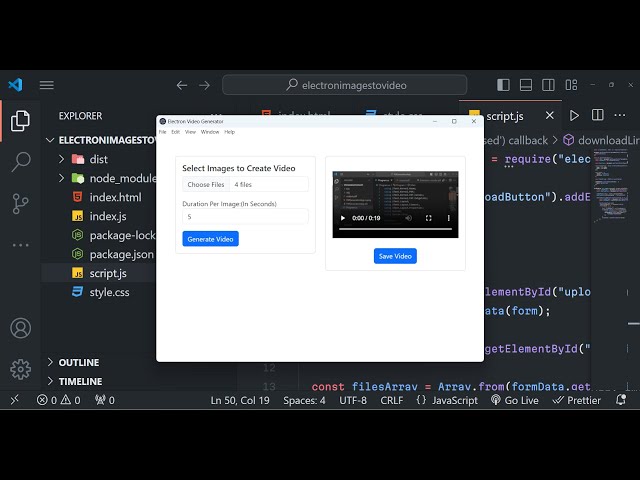Screen dimensions: 640x480
Task: Open the Explorer view in activity bar
Action: pos(20,121)
